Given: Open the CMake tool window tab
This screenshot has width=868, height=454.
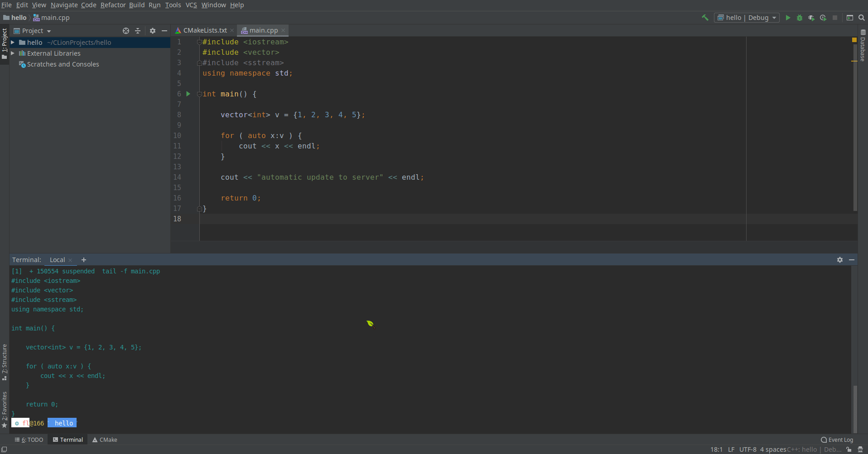Looking at the screenshot, I should (x=105, y=440).
